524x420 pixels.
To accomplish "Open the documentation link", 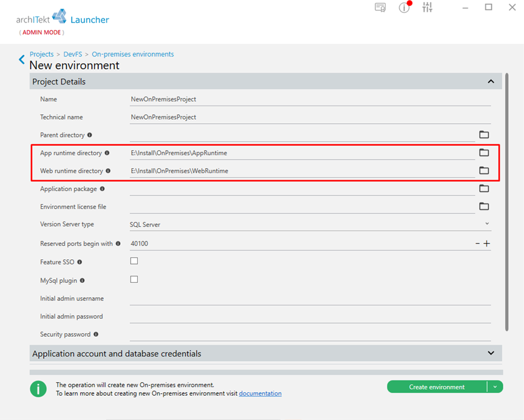I will click(260, 394).
